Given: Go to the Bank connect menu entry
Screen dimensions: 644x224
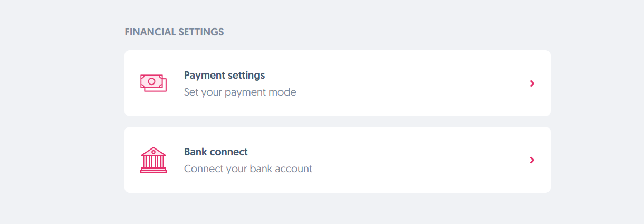Looking at the screenshot, I should click(337, 160).
